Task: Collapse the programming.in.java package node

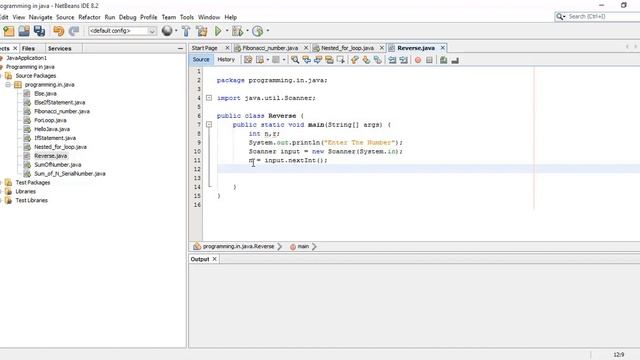Action: [8, 84]
